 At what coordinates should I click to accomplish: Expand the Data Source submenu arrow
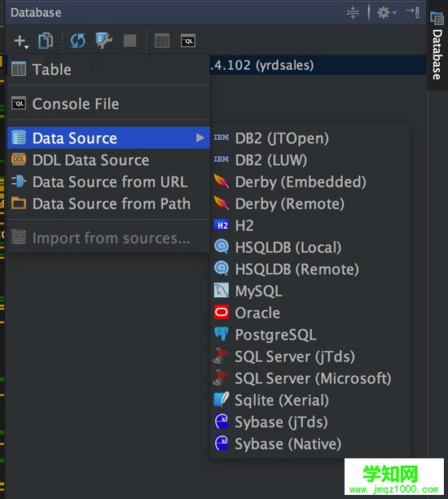200,138
